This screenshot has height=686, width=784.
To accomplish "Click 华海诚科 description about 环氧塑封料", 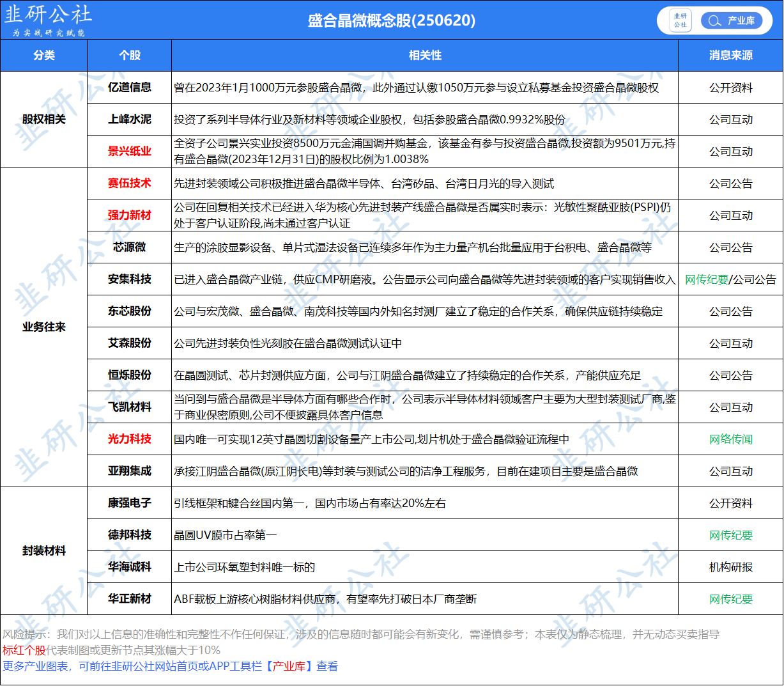I will (x=244, y=567).
